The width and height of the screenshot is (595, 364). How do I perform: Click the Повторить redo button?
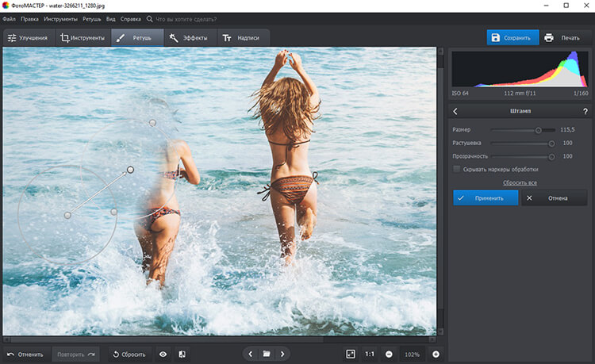pyautogui.click(x=76, y=354)
